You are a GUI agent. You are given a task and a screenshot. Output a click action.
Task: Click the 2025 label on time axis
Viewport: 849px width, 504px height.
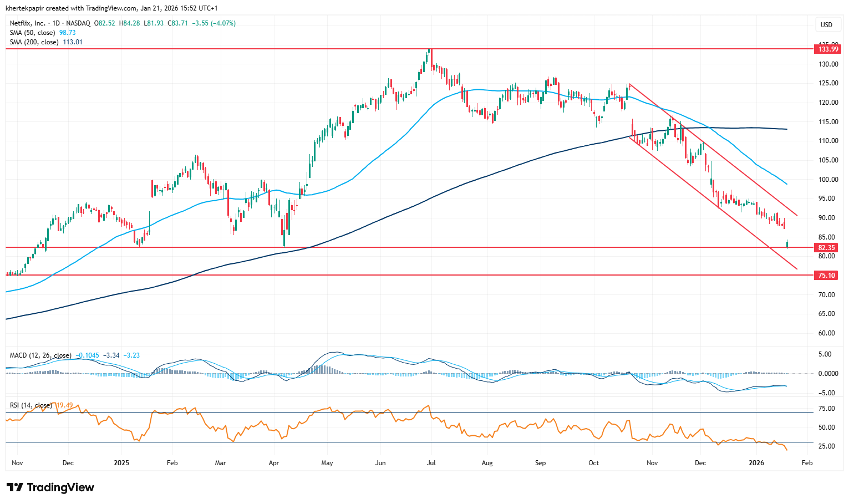click(121, 463)
